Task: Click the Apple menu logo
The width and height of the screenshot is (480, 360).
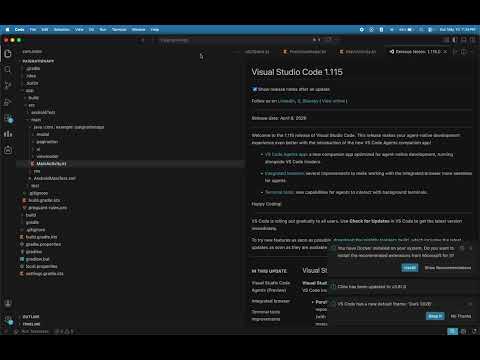Action: coord(7,29)
